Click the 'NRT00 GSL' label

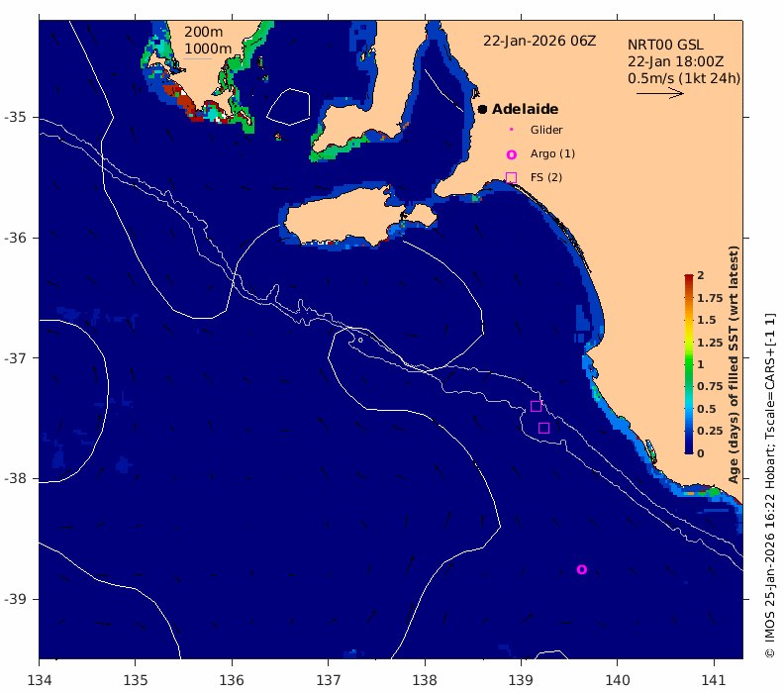[x=665, y=45]
